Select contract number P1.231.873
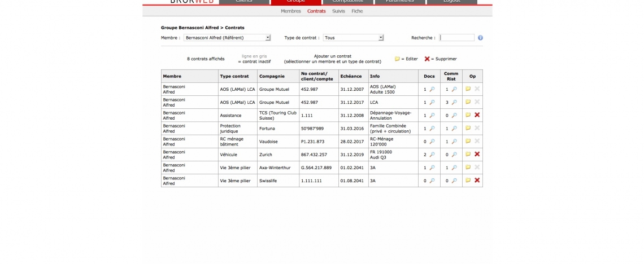Image resolution: width=644 pixels, height=264 pixels. 312,142
